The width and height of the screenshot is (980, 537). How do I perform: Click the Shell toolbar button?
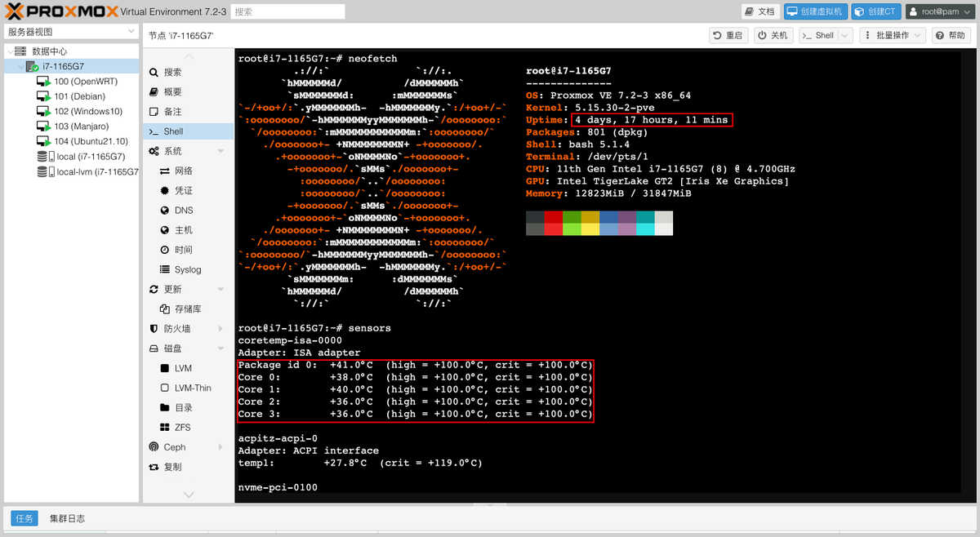point(817,35)
